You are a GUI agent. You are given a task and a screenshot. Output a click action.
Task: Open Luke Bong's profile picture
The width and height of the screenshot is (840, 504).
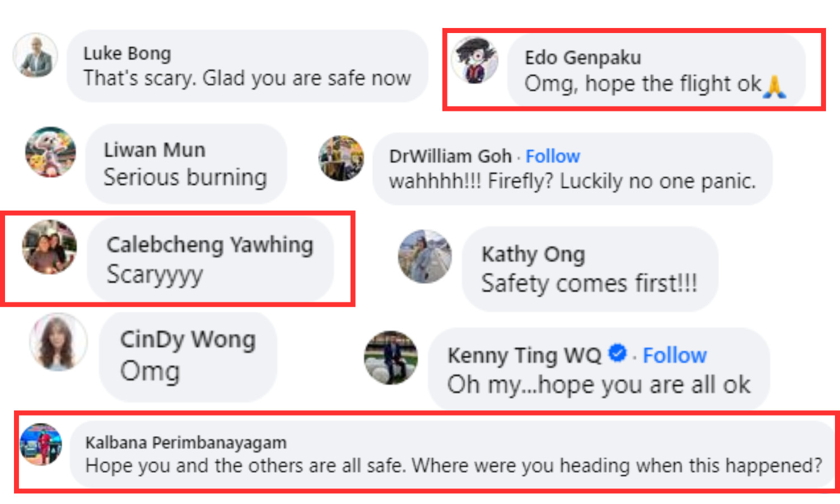point(35,55)
